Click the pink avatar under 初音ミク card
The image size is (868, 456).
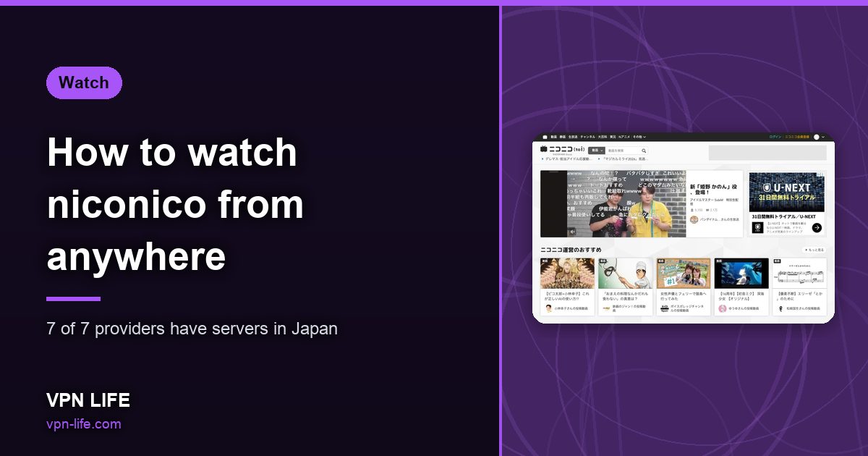tap(722, 308)
